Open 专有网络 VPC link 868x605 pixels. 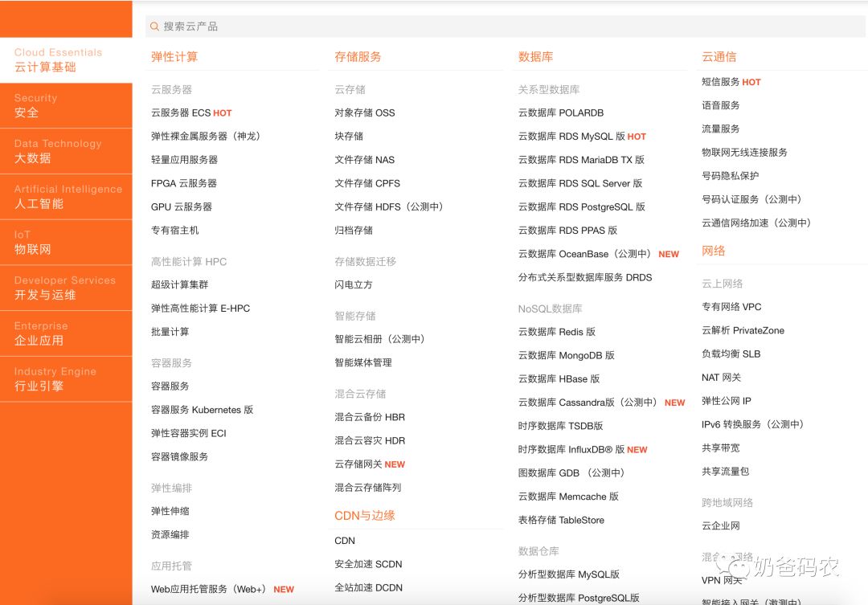click(731, 307)
